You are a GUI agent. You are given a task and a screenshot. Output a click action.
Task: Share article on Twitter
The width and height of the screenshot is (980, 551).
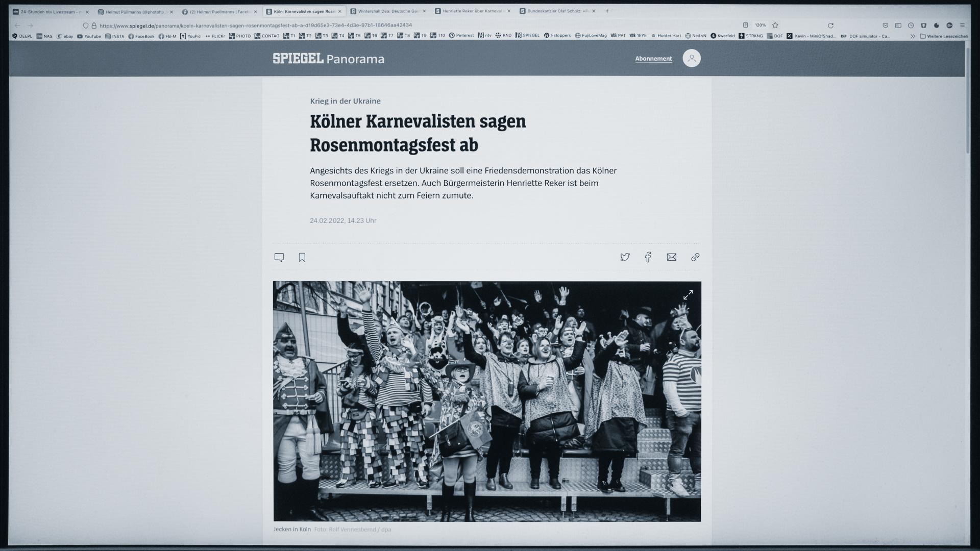(625, 257)
